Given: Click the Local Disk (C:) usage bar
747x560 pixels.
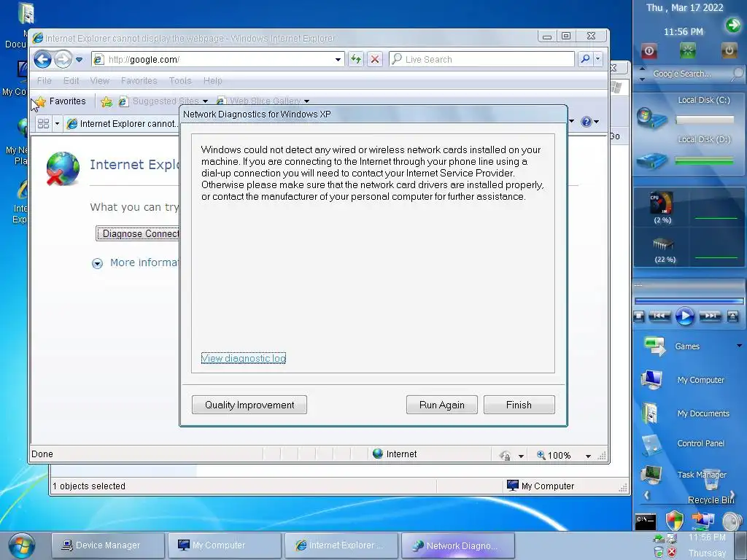Looking at the screenshot, I should pyautogui.click(x=704, y=120).
